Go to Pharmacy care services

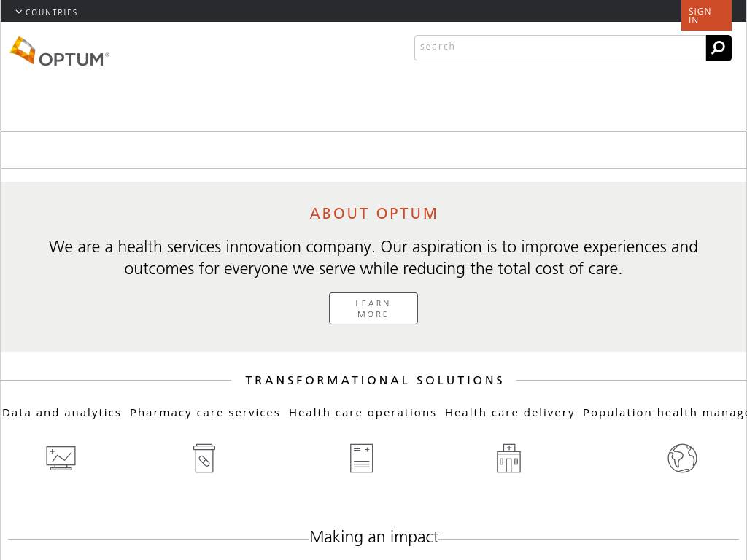[205, 413]
